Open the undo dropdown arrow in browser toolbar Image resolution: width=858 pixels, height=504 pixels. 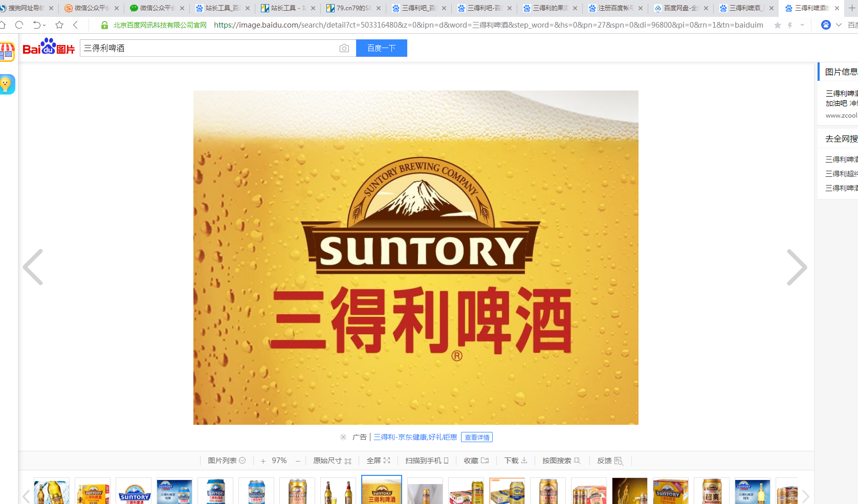(x=45, y=25)
